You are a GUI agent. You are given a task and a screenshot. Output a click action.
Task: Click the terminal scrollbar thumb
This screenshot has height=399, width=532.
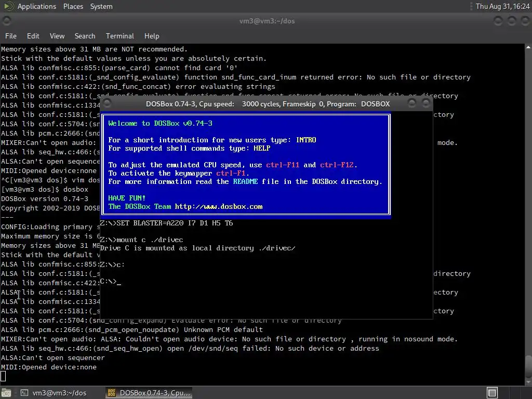pos(528,366)
